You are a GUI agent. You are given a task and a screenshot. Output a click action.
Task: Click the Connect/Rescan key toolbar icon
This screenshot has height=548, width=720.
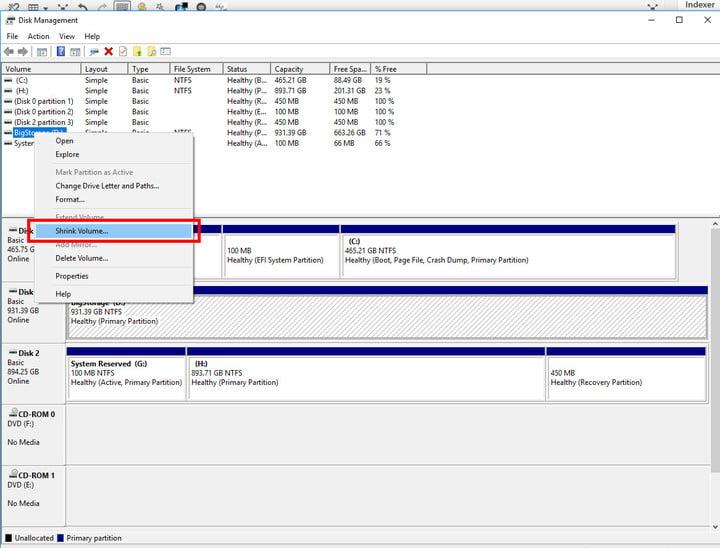(x=94, y=51)
